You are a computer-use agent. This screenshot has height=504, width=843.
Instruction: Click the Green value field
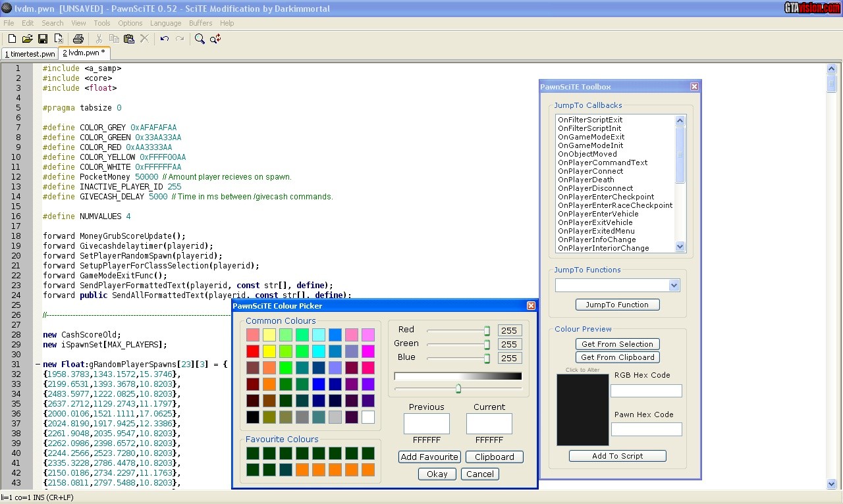(510, 344)
